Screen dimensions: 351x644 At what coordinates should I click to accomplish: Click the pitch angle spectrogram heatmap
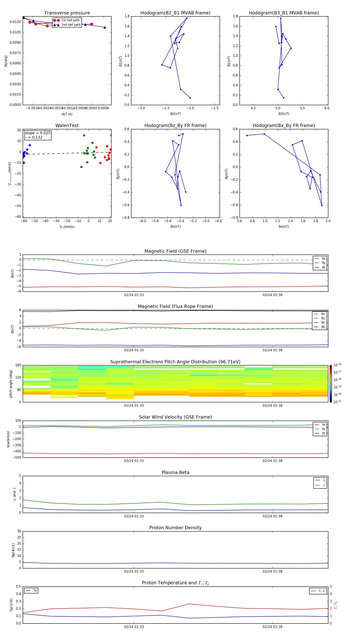pos(175,384)
